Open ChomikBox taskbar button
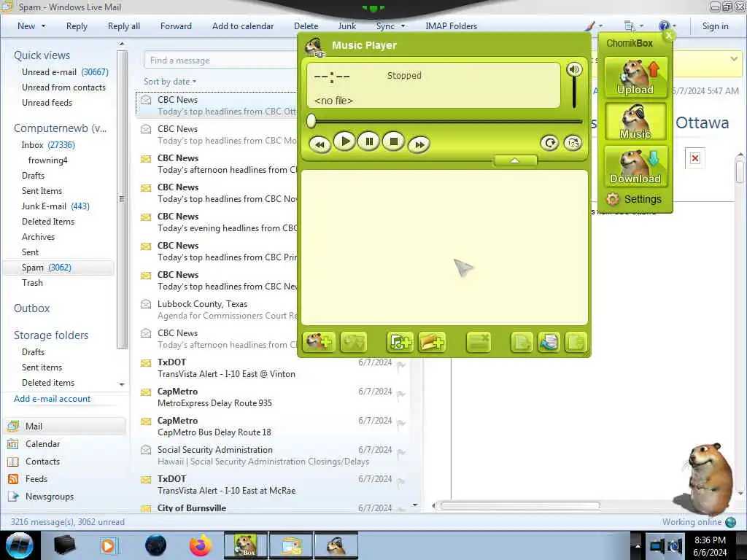The height and width of the screenshot is (560, 747). pyautogui.click(x=246, y=545)
